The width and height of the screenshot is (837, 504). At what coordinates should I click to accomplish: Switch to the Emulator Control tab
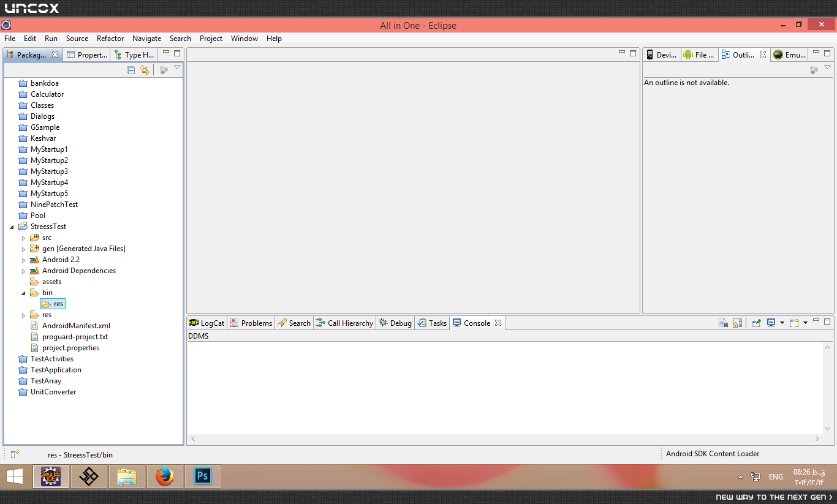pos(790,55)
